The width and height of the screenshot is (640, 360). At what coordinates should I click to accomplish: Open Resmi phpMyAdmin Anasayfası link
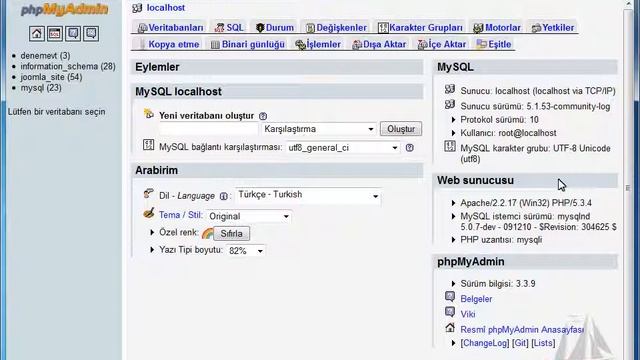pyautogui.click(x=522, y=330)
